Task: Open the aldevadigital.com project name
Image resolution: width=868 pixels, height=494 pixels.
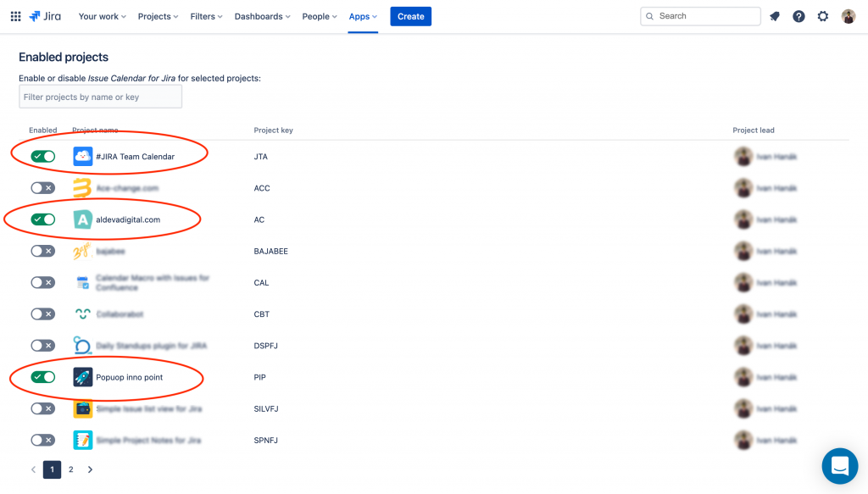Action: coord(128,219)
